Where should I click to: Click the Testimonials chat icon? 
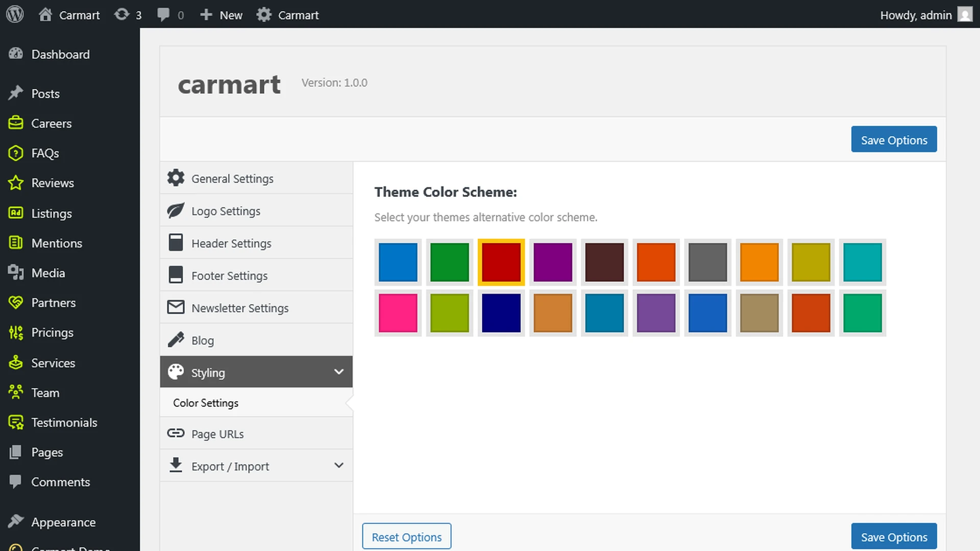[x=16, y=422]
